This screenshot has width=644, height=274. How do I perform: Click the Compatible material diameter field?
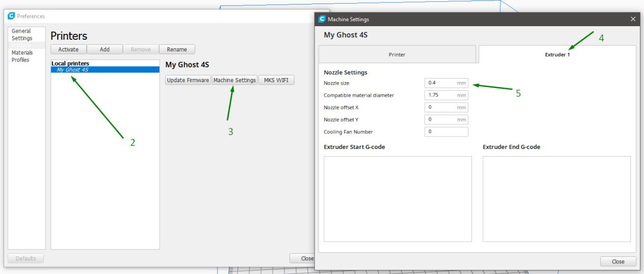pyautogui.click(x=446, y=95)
